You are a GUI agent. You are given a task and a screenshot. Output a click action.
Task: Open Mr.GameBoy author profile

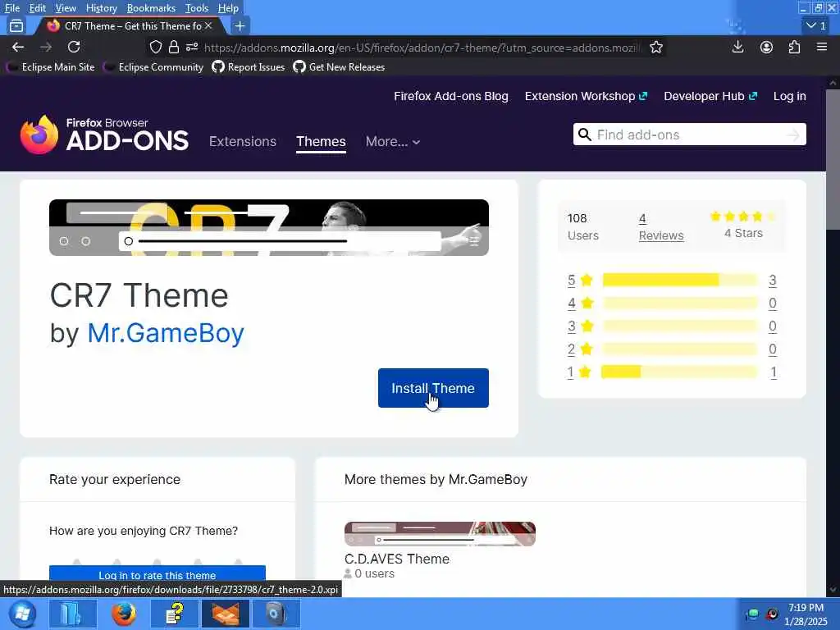coord(166,333)
